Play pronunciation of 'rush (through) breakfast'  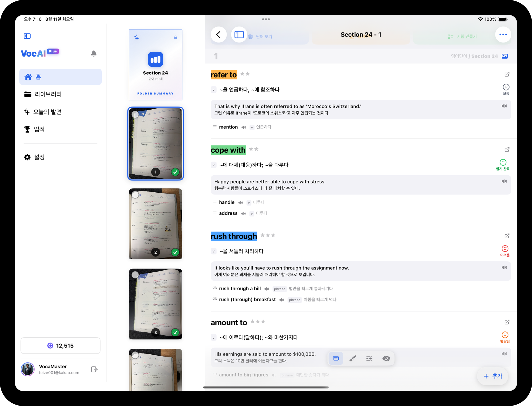[282, 300]
